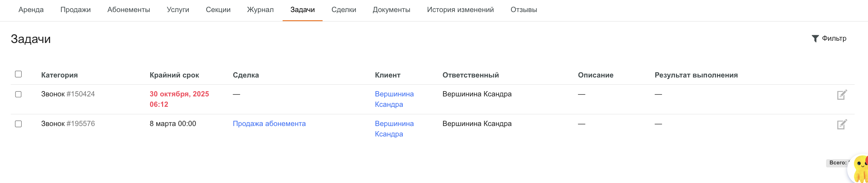The width and height of the screenshot is (868, 183).
Task: Switch to the Журнал tab
Action: point(260,10)
